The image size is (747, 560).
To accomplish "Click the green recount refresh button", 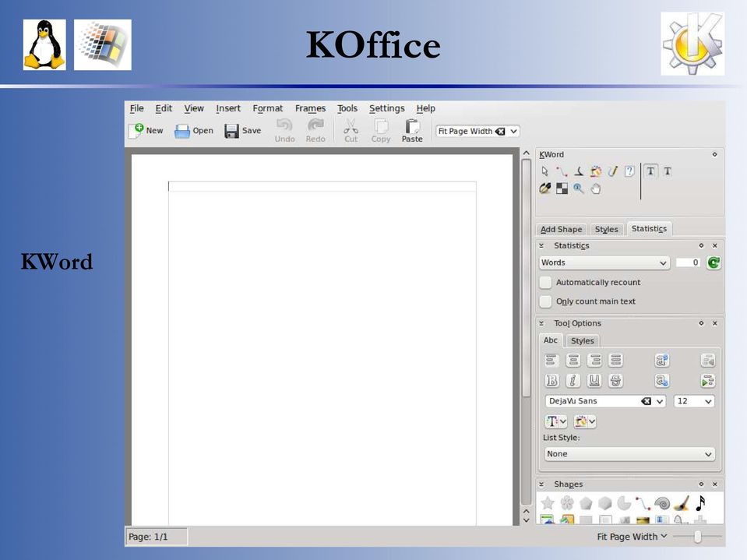I will tap(714, 262).
